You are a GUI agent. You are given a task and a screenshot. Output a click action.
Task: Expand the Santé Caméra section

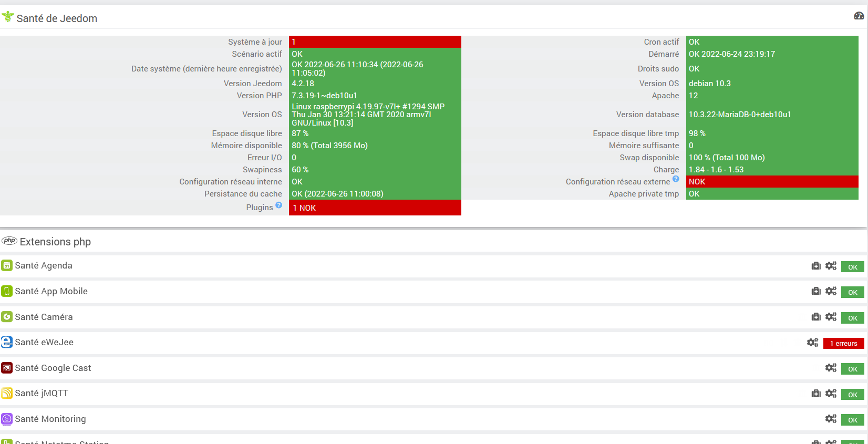(x=44, y=317)
